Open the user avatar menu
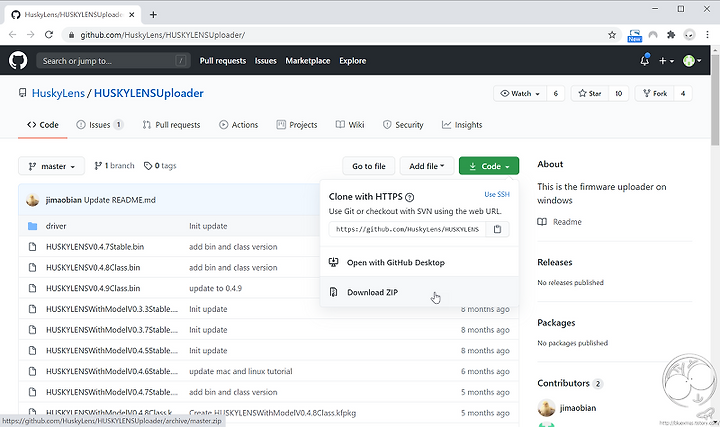The image size is (720, 427). 692,61
